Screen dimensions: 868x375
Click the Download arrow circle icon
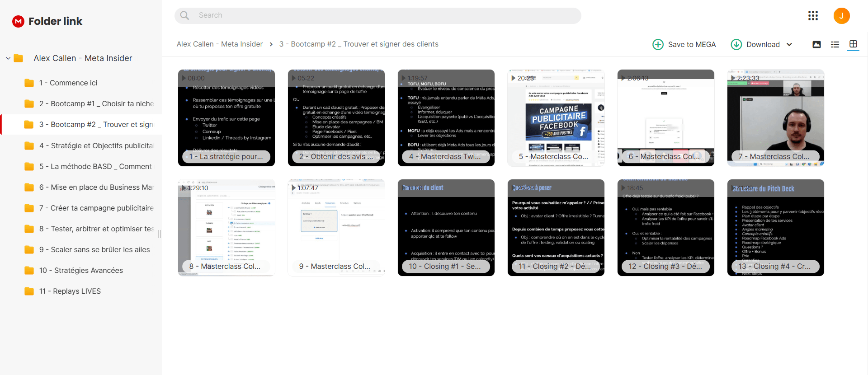click(x=736, y=44)
